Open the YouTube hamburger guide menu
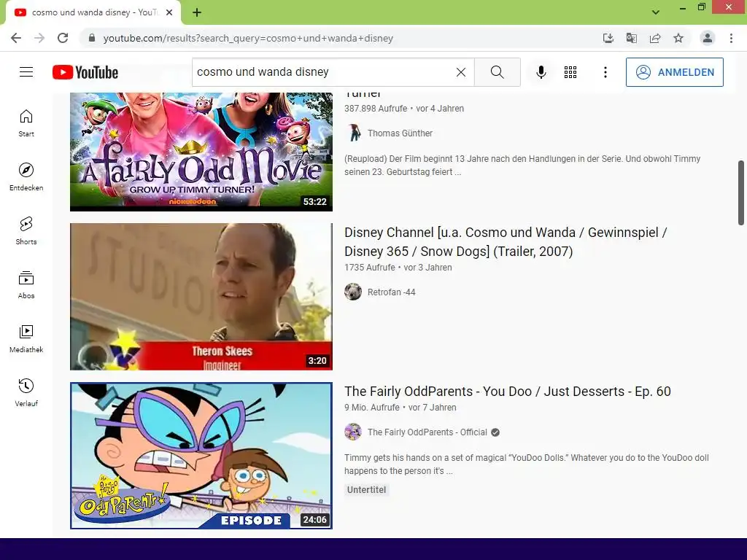 click(x=26, y=72)
